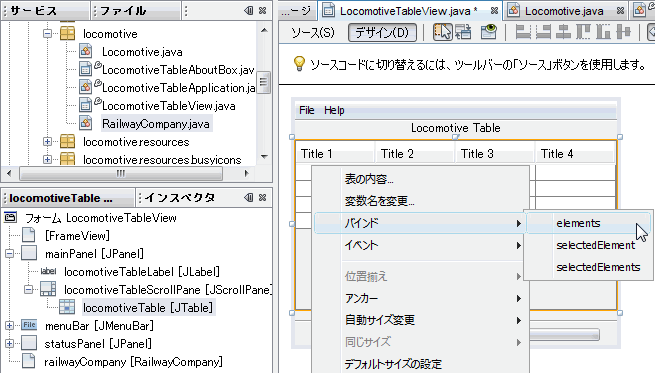Select the selection mode toolbar icon
This screenshot has height=373, width=655.
(442, 32)
